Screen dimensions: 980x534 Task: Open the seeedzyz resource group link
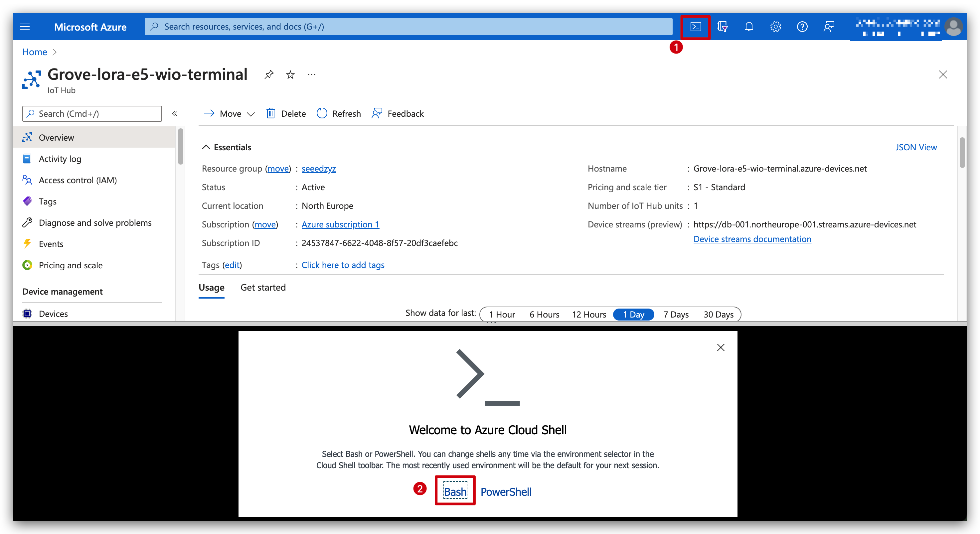click(x=319, y=169)
